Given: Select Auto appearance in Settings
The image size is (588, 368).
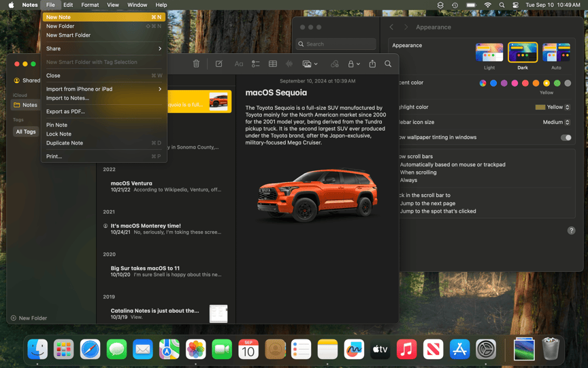Looking at the screenshot, I should point(556,52).
